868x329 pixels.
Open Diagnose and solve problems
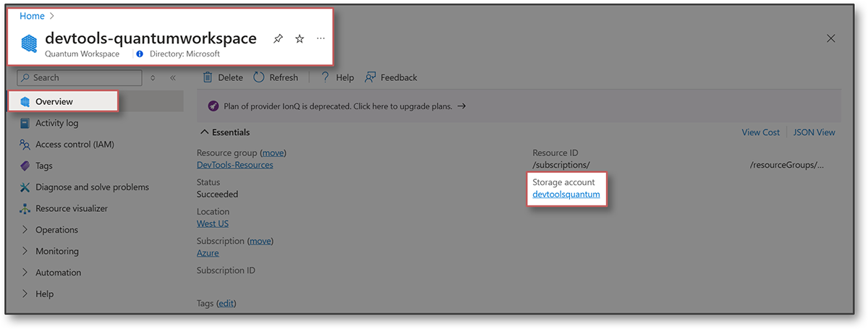[x=92, y=187]
